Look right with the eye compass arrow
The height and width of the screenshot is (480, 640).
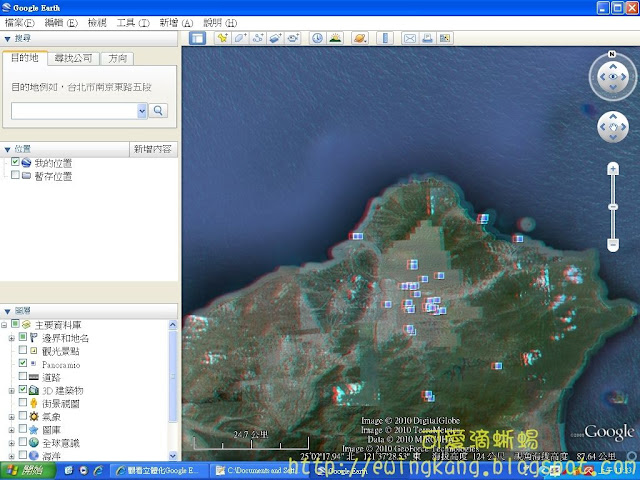tap(624, 77)
